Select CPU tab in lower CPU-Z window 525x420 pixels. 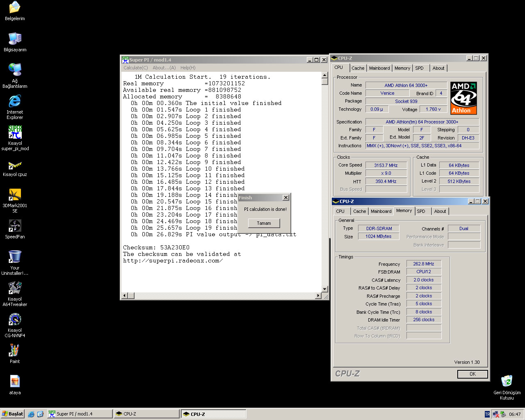pos(340,211)
